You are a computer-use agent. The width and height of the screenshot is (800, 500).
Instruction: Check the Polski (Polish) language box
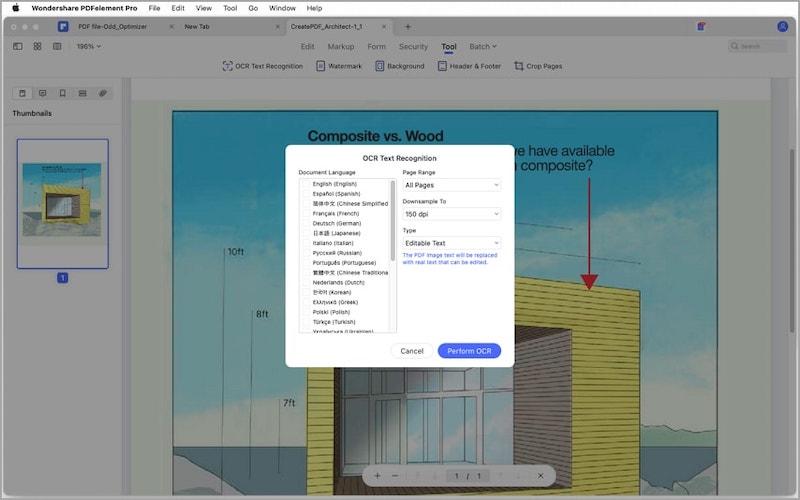tap(306, 312)
